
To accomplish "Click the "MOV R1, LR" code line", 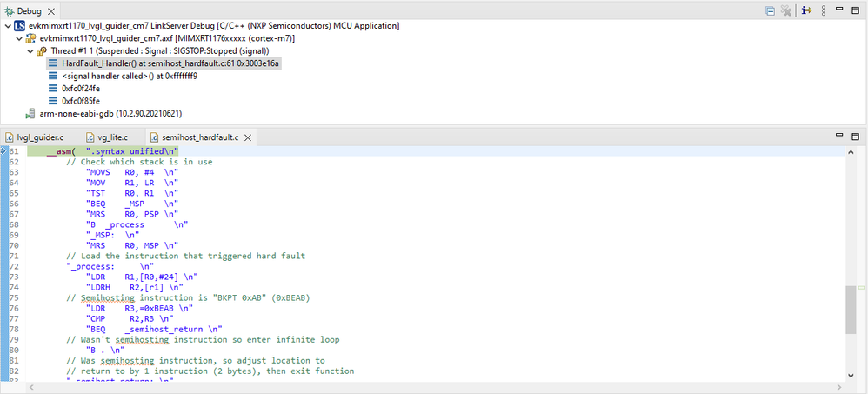I will coord(132,183).
